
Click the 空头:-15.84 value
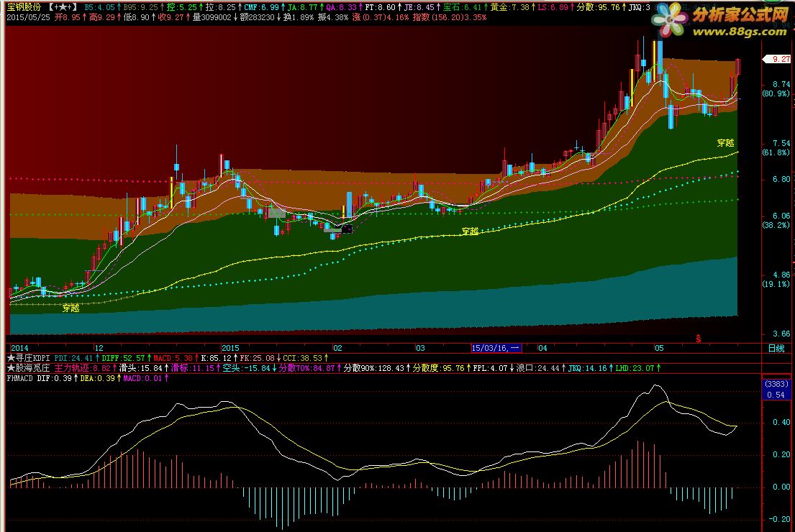click(x=246, y=368)
